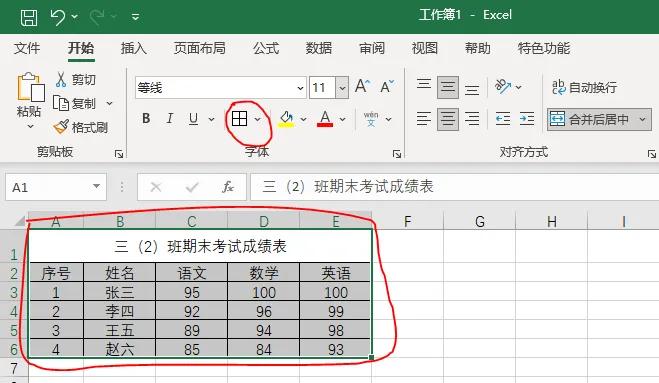Switch to the 数据 ribbon tab
Image resolution: width=659 pixels, height=383 pixels.
tap(319, 48)
